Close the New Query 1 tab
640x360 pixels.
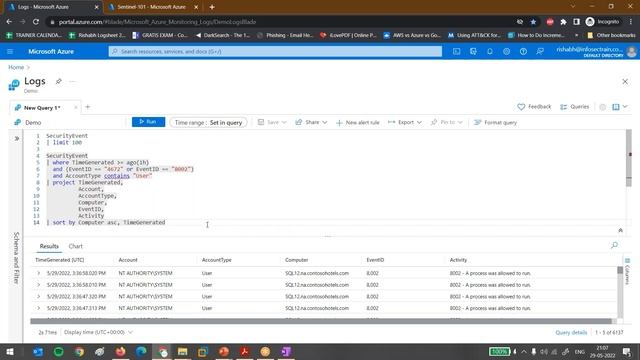[x=76, y=108]
